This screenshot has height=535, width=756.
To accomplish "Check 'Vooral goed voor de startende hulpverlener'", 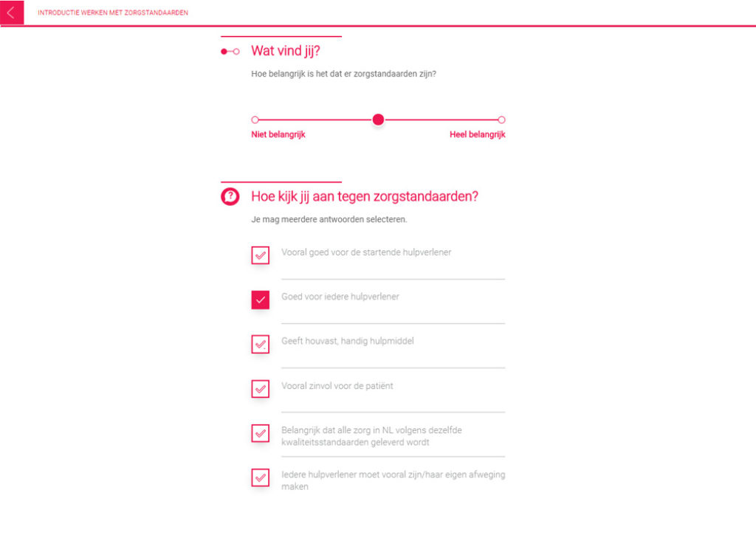I will 261,255.
